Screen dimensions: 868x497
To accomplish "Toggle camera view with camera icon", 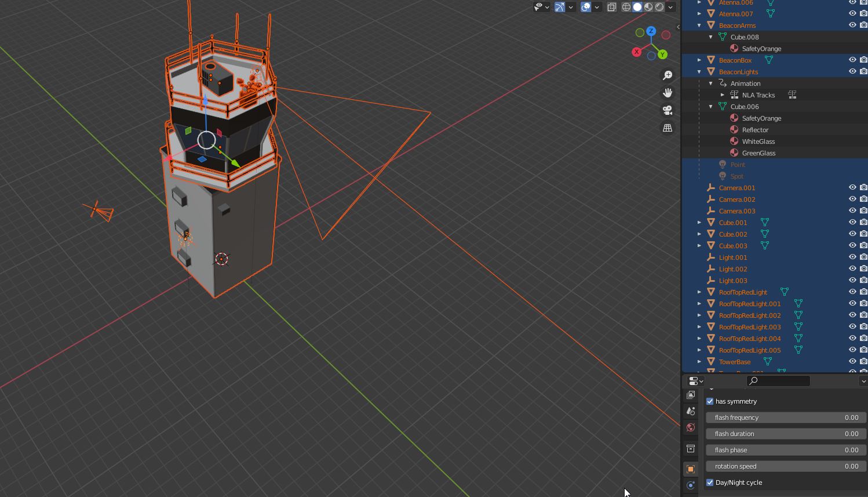I will 668,110.
